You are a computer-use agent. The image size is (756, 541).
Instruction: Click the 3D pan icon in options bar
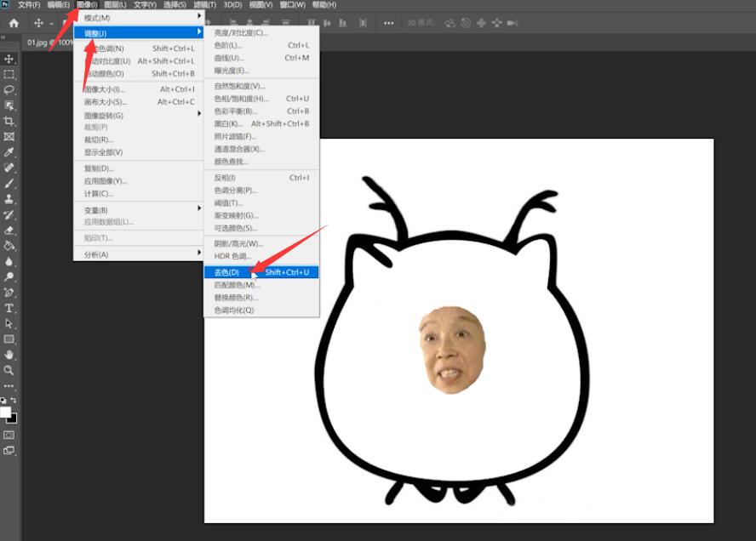coord(481,23)
